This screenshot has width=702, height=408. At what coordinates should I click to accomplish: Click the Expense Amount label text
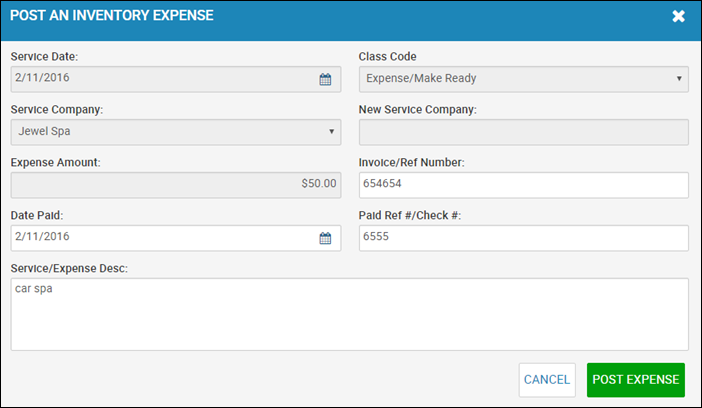56,163
